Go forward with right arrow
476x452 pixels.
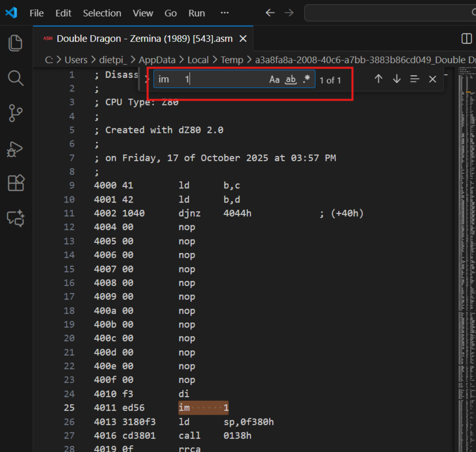289,13
